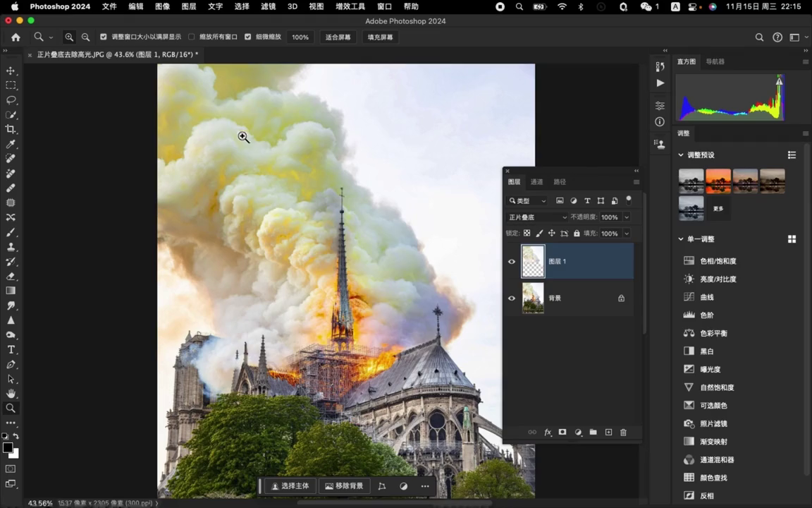Create a new layer with plus icon
Viewport: 812px width, 508px height.
point(608,433)
